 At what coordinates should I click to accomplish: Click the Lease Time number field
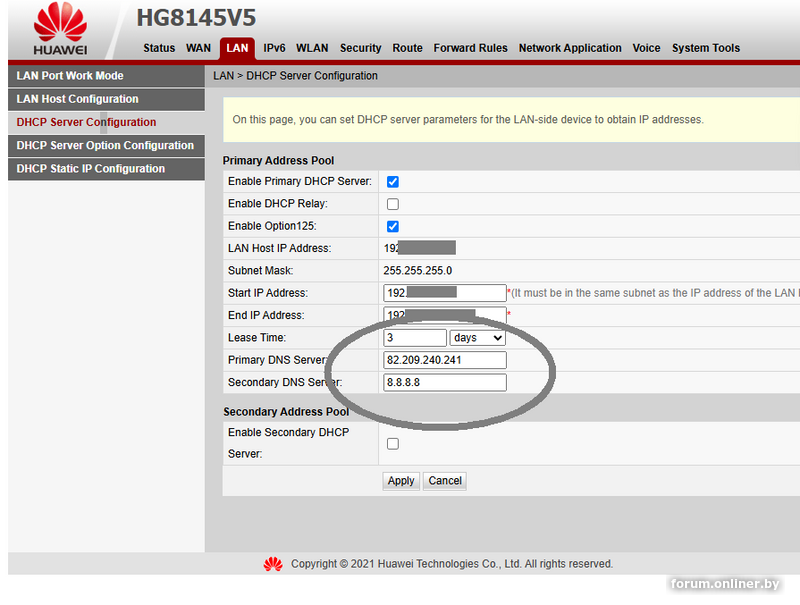[415, 338]
